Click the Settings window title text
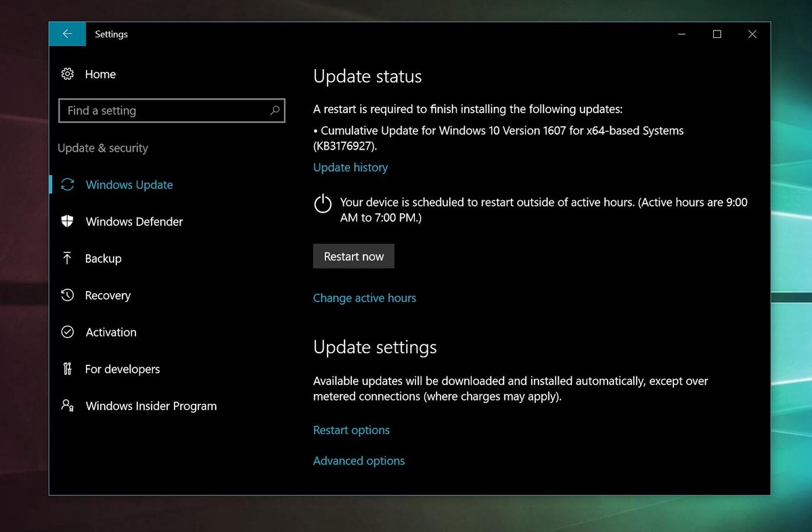The height and width of the screenshot is (532, 812). coord(111,34)
